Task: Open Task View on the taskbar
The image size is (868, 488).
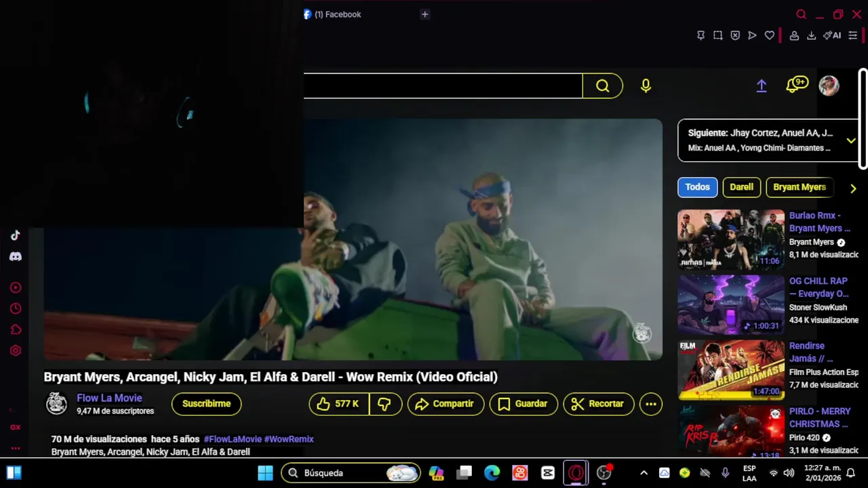Action: pos(465,472)
